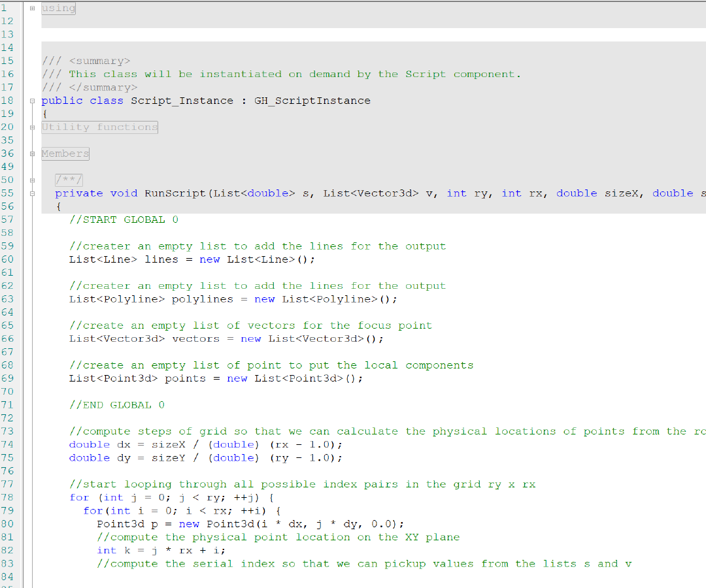Viewport: 706px width, 588px height.
Task: Expand the Members region fold marker
Action: point(33,154)
